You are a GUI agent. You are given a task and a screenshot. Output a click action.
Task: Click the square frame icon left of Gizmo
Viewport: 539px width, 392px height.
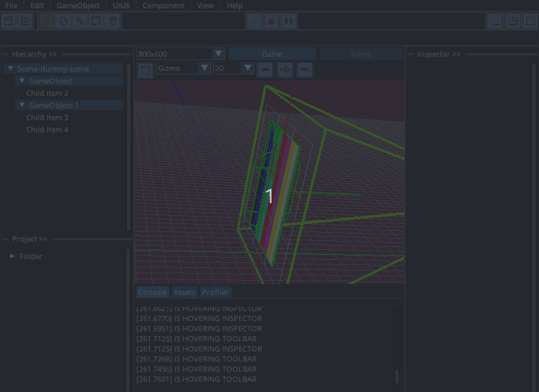[145, 69]
